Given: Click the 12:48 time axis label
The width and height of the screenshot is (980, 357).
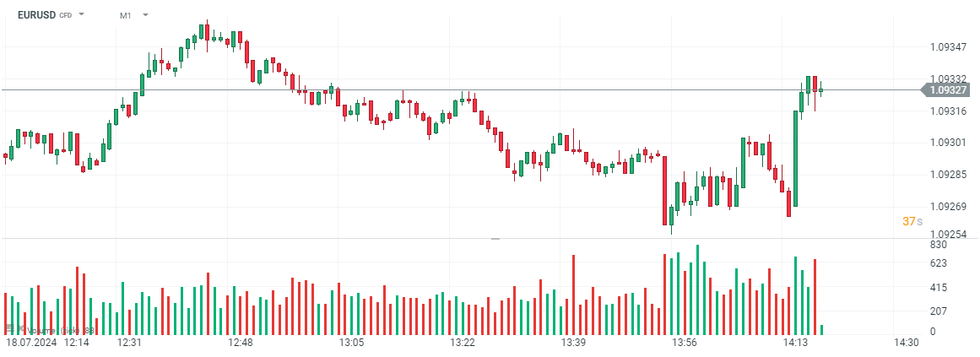Looking at the screenshot, I should tap(241, 343).
